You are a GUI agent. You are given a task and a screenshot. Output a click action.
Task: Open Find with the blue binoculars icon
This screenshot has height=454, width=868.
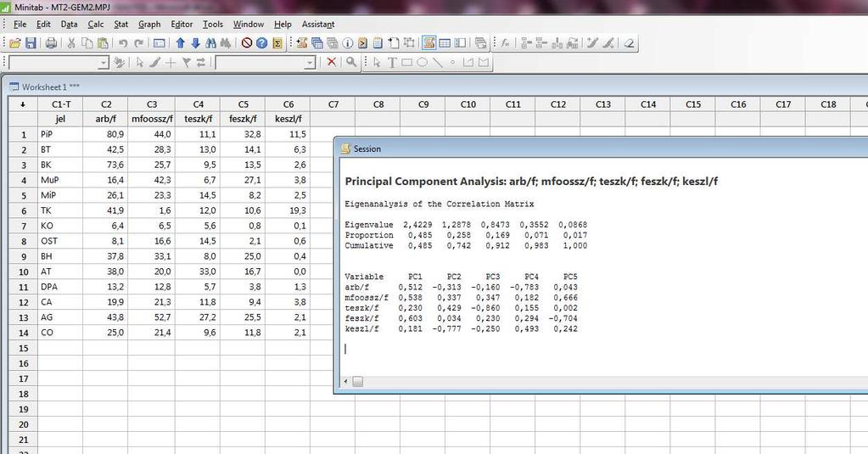click(x=211, y=43)
